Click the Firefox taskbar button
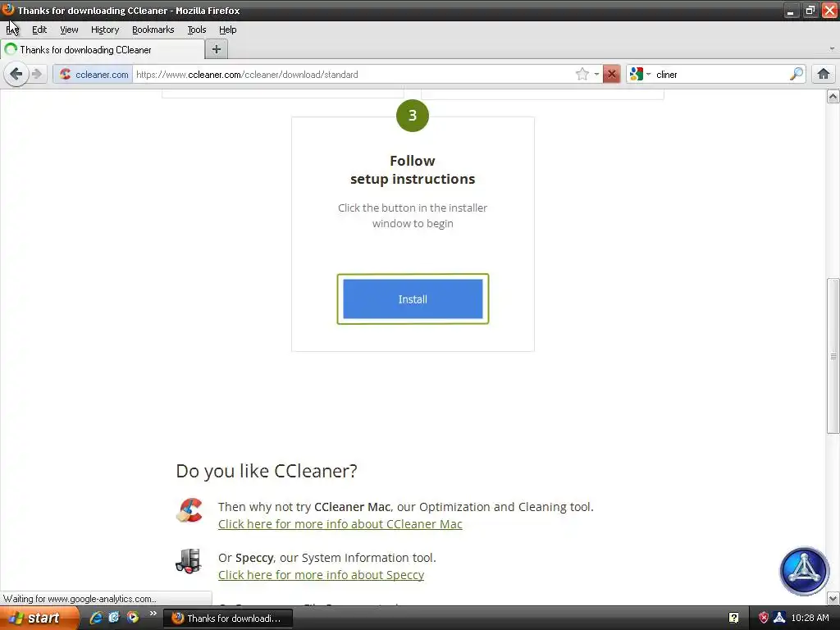This screenshot has height=630, width=840. tap(228, 619)
